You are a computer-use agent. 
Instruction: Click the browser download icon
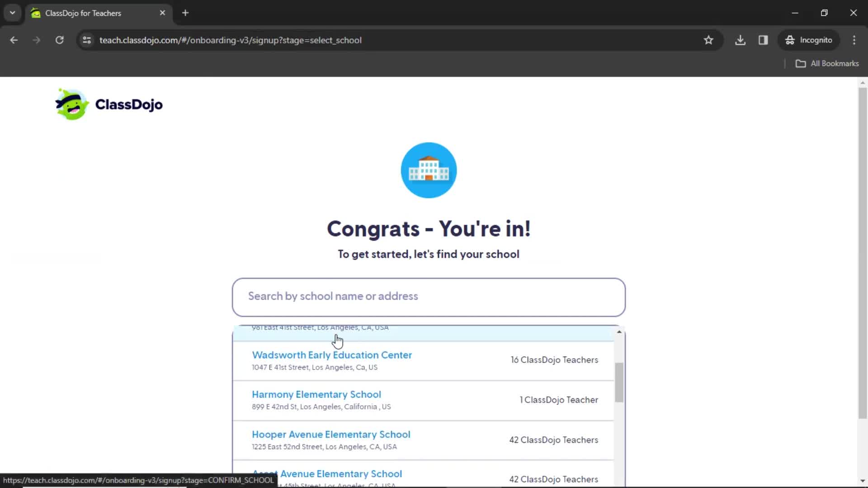pyautogui.click(x=741, y=40)
